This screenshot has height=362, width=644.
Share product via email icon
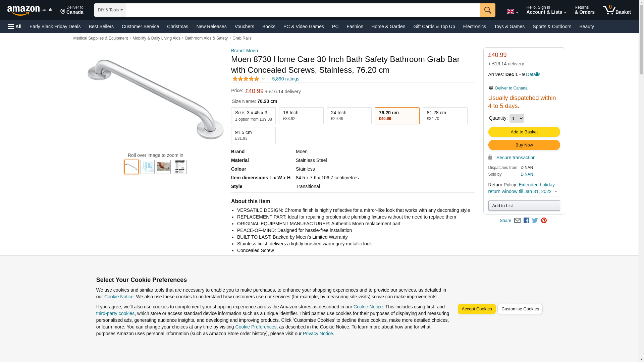tap(517, 221)
